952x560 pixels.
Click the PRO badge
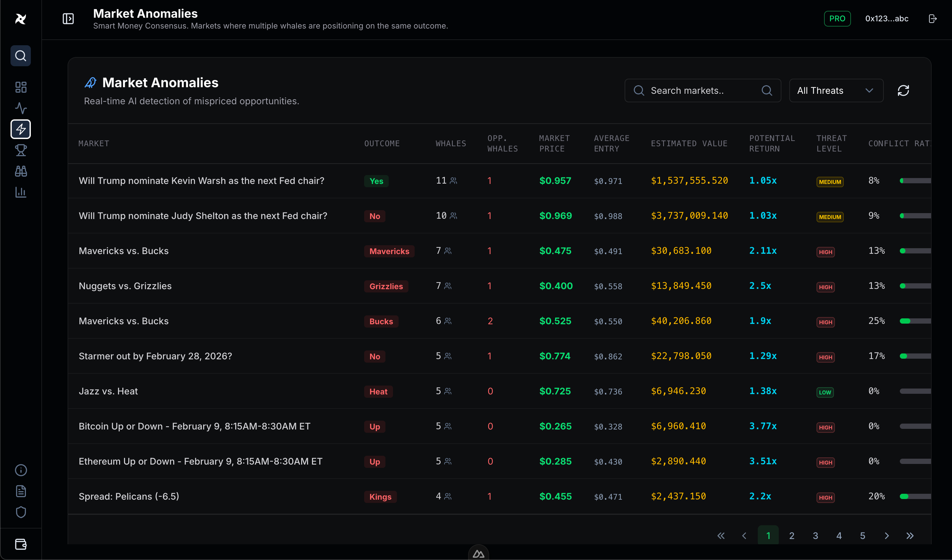[x=837, y=18]
